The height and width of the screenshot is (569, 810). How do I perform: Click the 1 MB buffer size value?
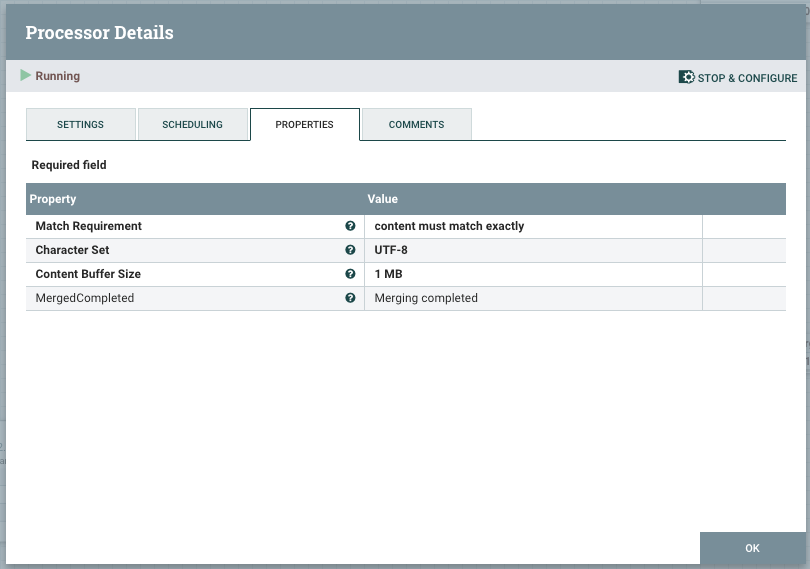(388, 274)
